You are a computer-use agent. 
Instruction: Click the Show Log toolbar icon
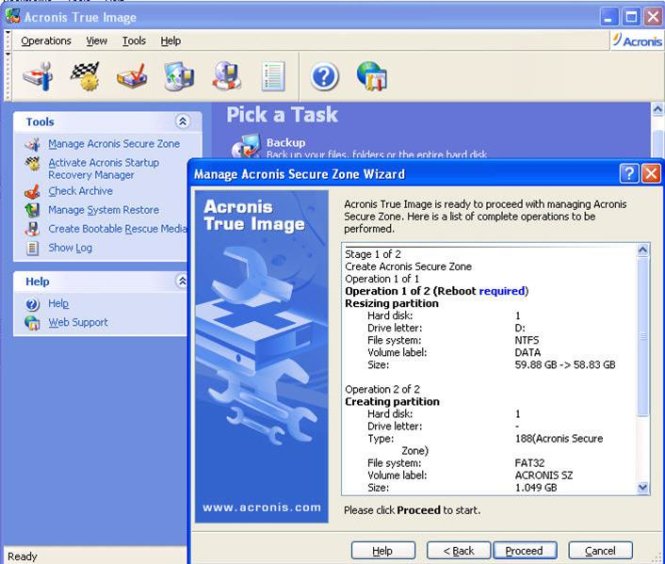[x=273, y=76]
